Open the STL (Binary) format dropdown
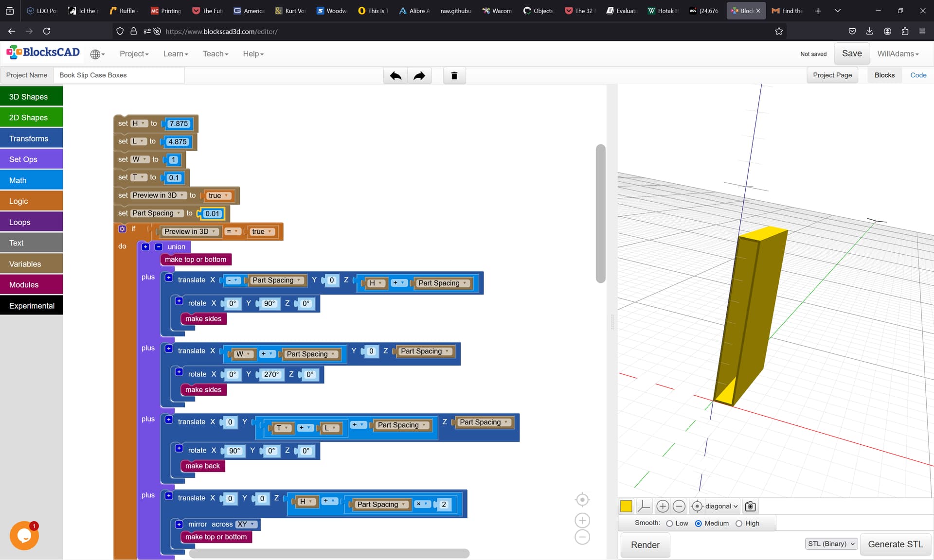Screen dimensions: 934x560 [x=831, y=544]
